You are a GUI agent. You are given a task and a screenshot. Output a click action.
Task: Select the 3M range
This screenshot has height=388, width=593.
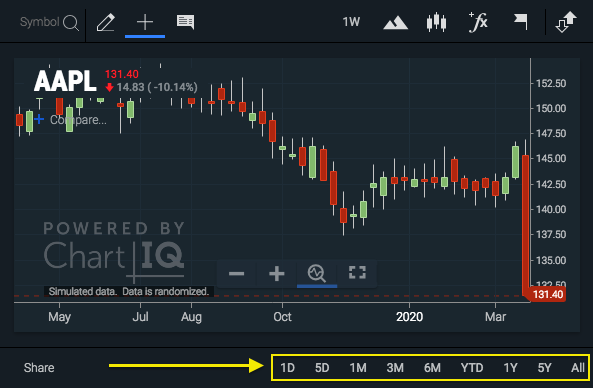point(395,368)
